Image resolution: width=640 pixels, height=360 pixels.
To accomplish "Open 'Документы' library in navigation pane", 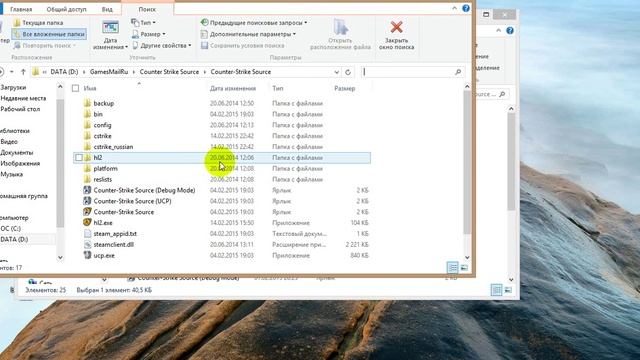I will (16, 153).
